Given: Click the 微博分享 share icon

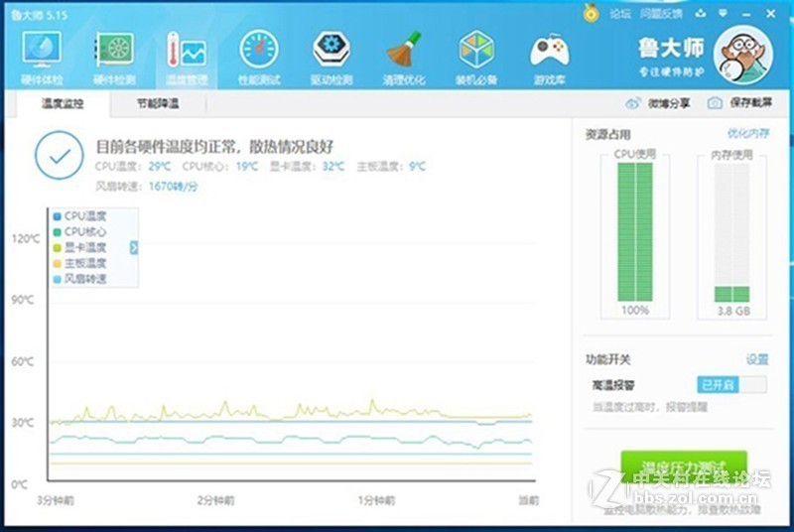Looking at the screenshot, I should [x=633, y=103].
